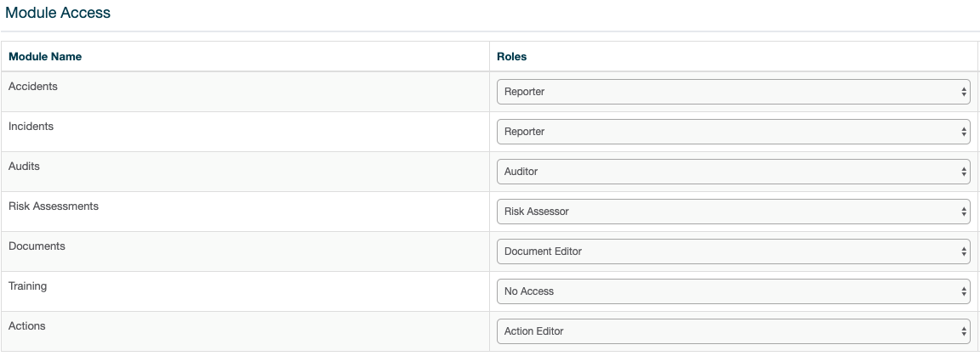The image size is (980, 356).
Task: Open the Accidents role dropdown
Action: 733,92
